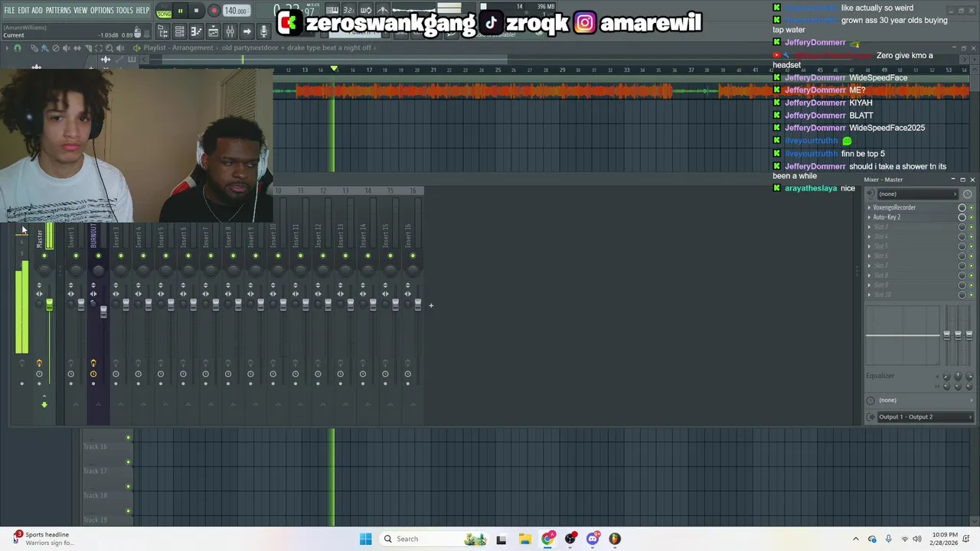Select the playlist Delete tool
Viewport: 980px width, 551px height.
(x=56, y=48)
